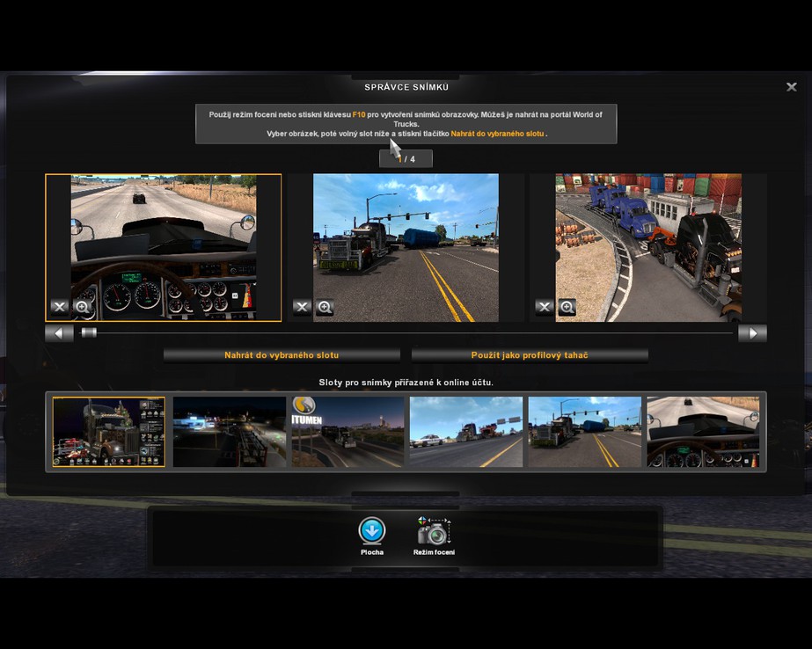The height and width of the screenshot is (649, 812).
Task: Pick the Bitumen sign slot thumbnail
Action: [x=347, y=432]
